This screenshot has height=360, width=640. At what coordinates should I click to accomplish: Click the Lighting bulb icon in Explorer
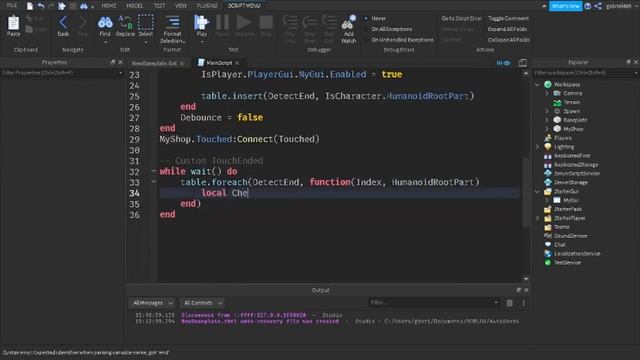[x=548, y=147]
